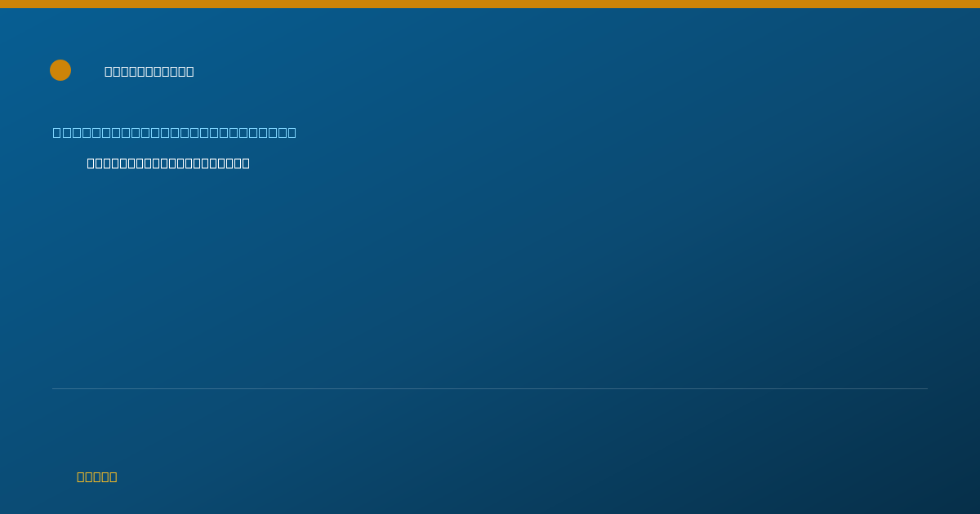The height and width of the screenshot is (514, 980).
Task: Click the orange bar across the top
Action: tap(490, 4)
